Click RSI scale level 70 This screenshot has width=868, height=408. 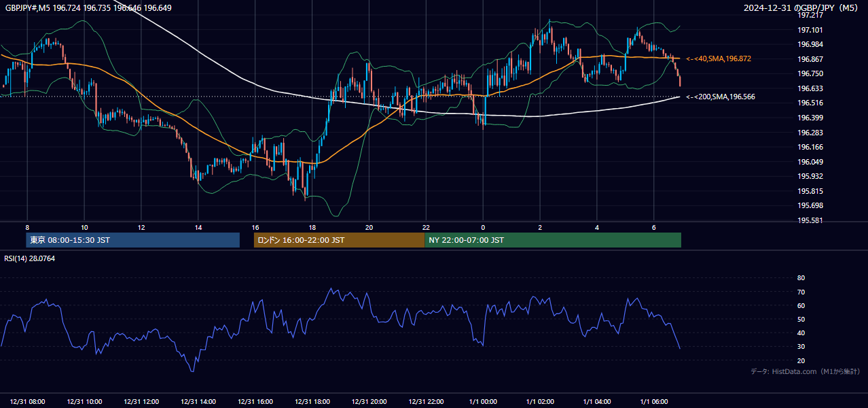(801, 292)
